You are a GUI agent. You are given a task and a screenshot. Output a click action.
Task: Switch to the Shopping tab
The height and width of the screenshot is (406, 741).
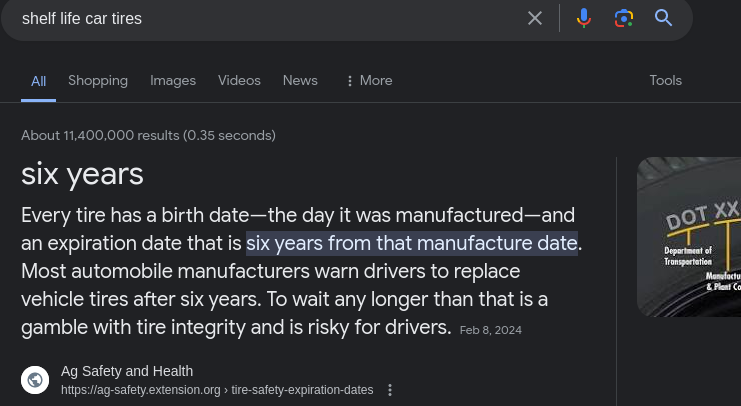[x=98, y=80]
